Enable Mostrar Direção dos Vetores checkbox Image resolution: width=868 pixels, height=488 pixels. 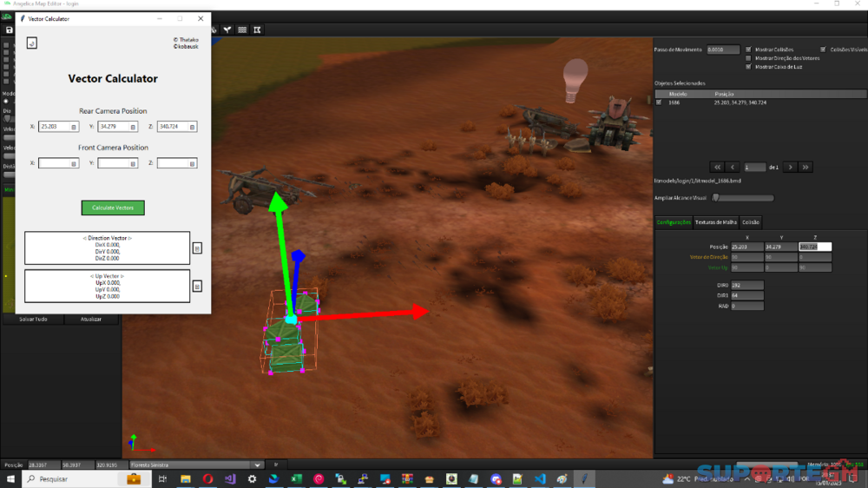(x=748, y=58)
